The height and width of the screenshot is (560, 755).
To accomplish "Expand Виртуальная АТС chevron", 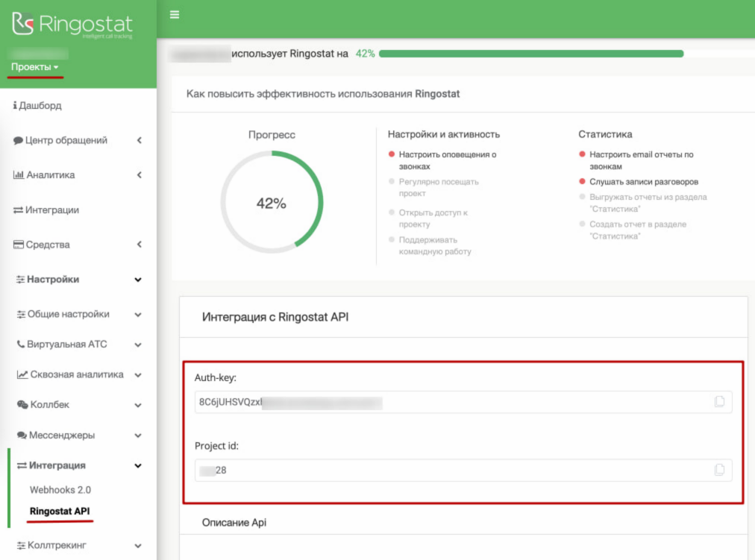I will click(138, 345).
